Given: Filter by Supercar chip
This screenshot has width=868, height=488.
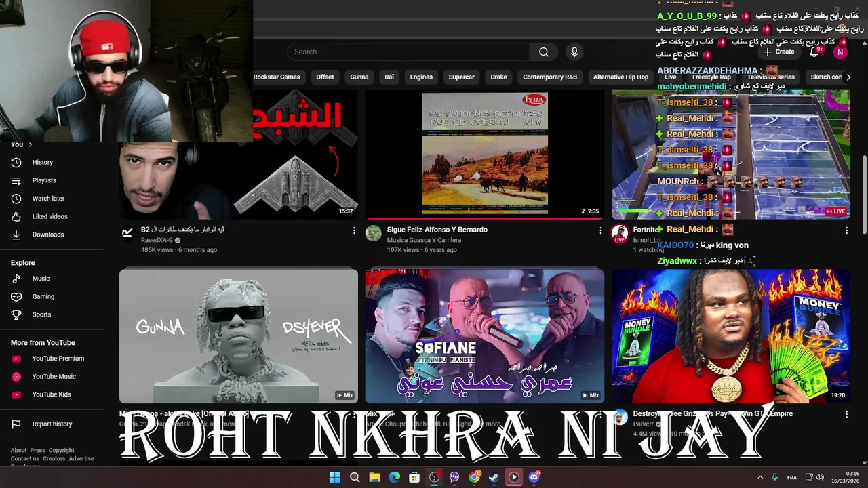Looking at the screenshot, I should click(x=461, y=77).
